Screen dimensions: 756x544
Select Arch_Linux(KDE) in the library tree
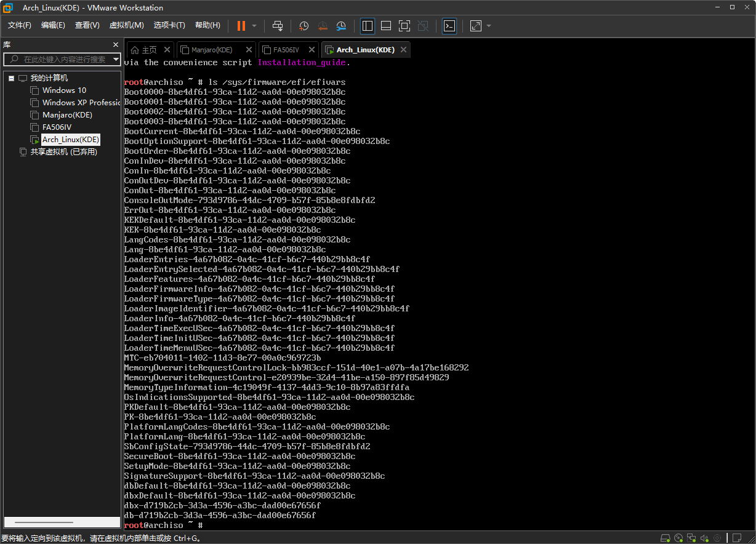click(71, 140)
